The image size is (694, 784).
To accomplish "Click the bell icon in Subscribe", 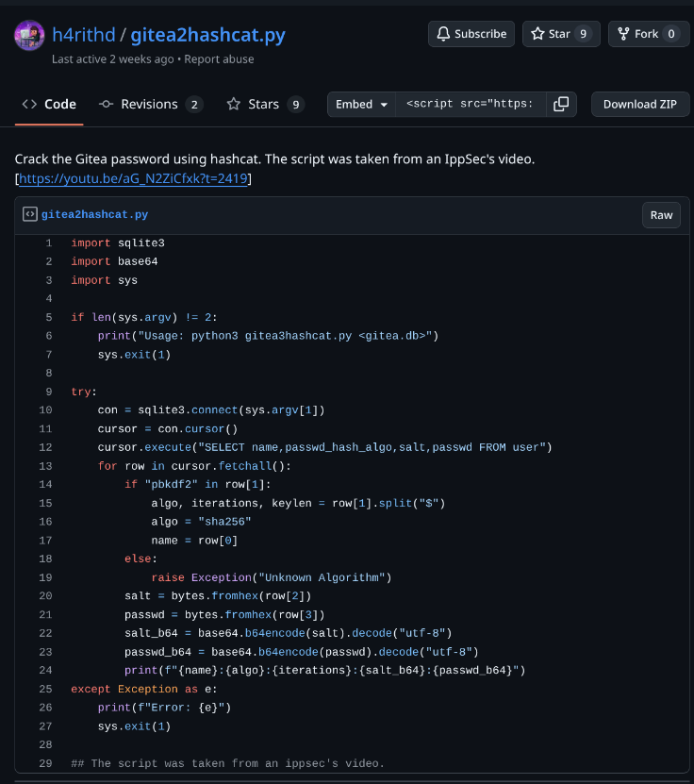I will pyautogui.click(x=443, y=34).
